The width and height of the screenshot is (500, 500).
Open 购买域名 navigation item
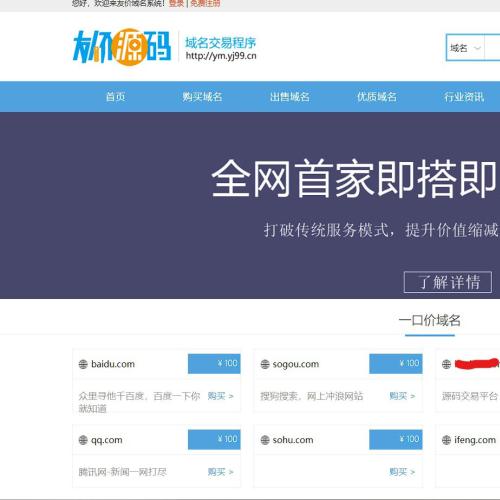point(202,97)
